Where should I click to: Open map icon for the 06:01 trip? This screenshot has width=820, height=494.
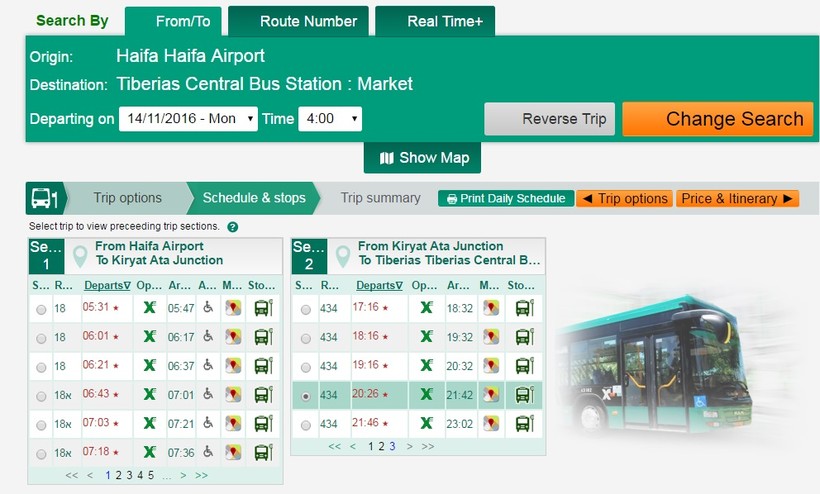(x=233, y=337)
